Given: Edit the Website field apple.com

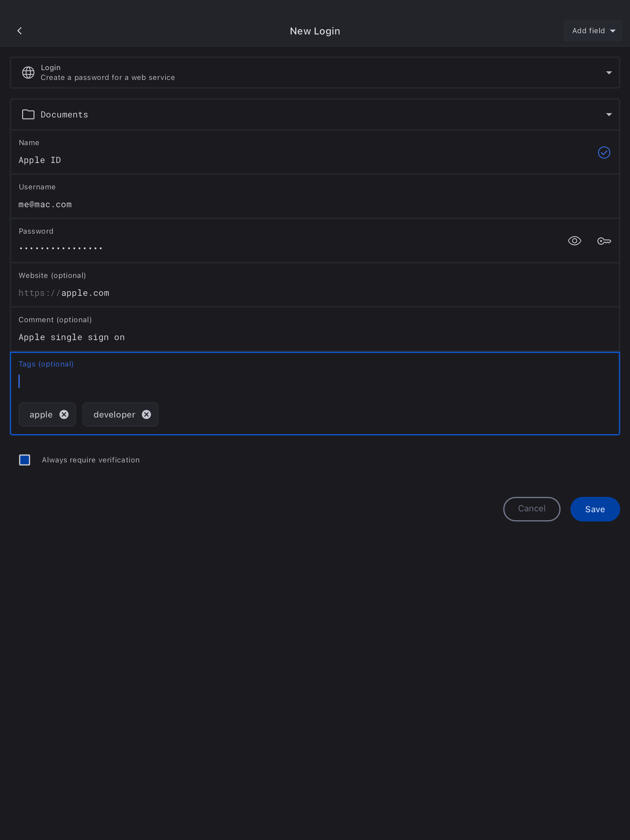Looking at the screenshot, I should pos(266,293).
